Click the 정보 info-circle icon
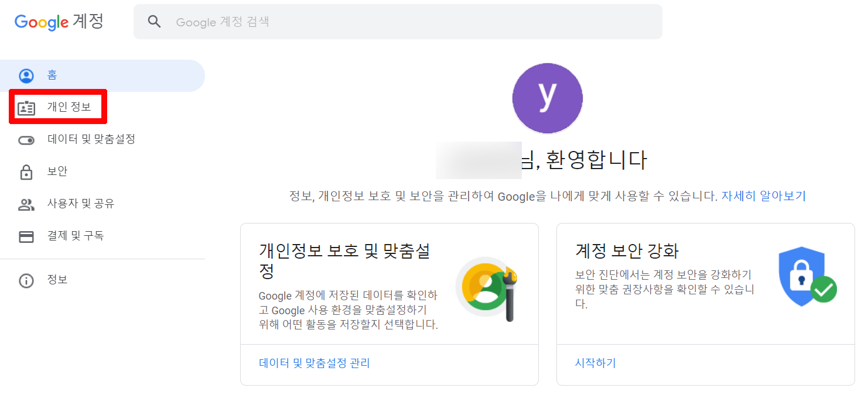 26,280
